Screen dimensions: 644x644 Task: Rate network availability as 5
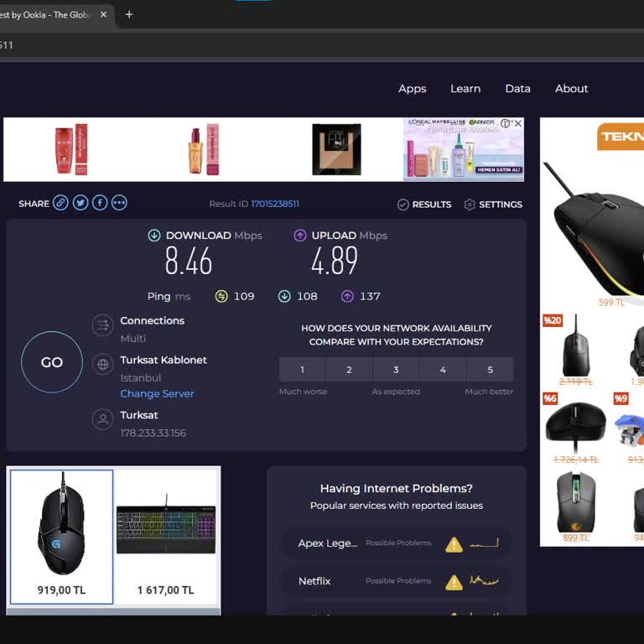pyautogui.click(x=490, y=370)
